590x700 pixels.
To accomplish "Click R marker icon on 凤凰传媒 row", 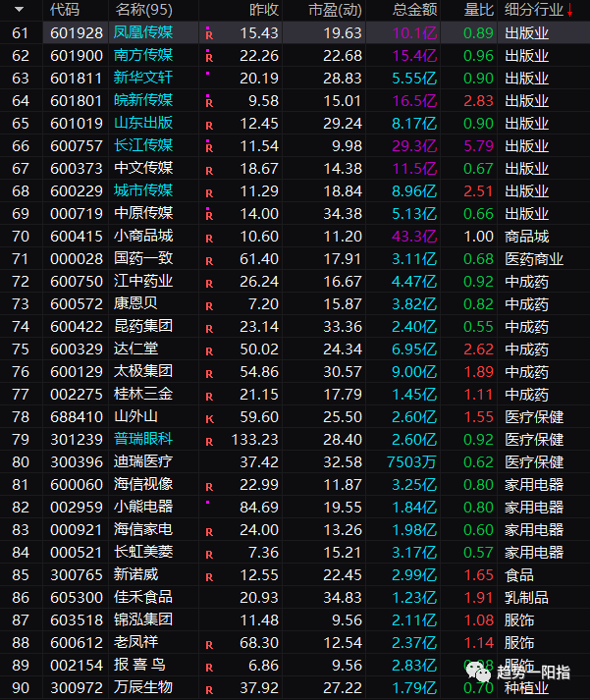I will tap(209, 35).
